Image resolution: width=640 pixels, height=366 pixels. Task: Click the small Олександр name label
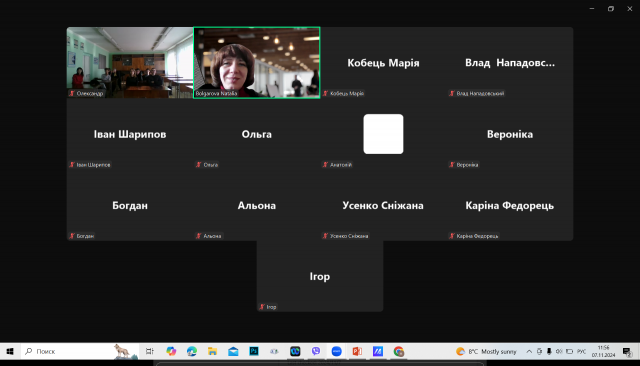point(90,93)
